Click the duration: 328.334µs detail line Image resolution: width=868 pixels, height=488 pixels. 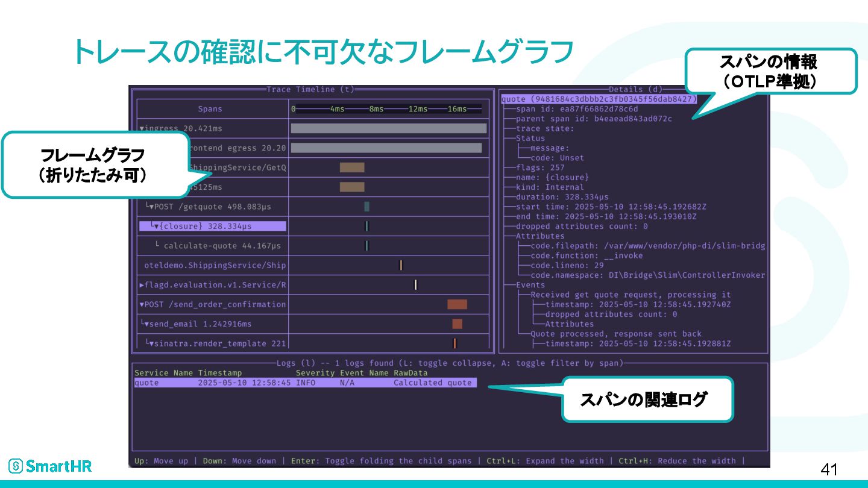click(562, 197)
